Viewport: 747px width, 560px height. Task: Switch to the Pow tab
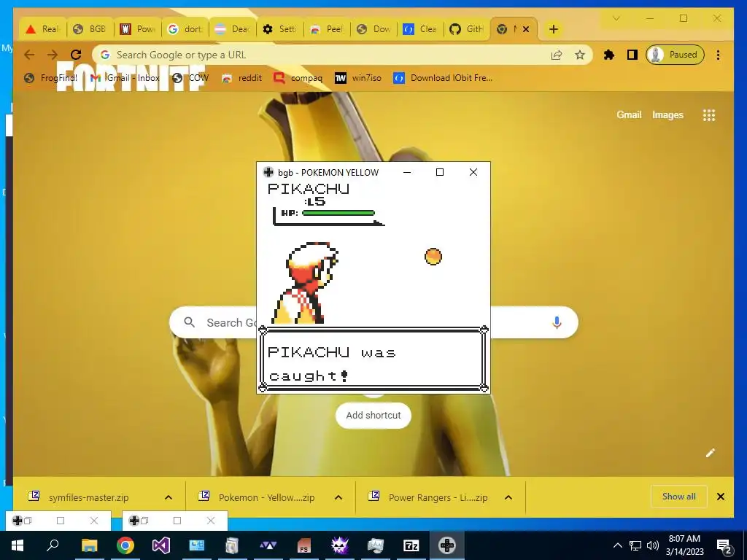tap(138, 29)
